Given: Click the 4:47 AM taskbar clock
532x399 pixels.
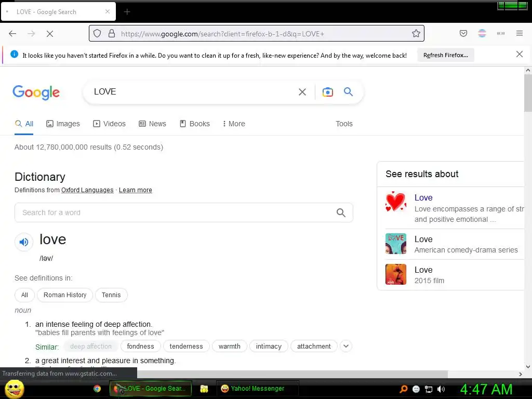Looking at the screenshot, I should point(486,390).
